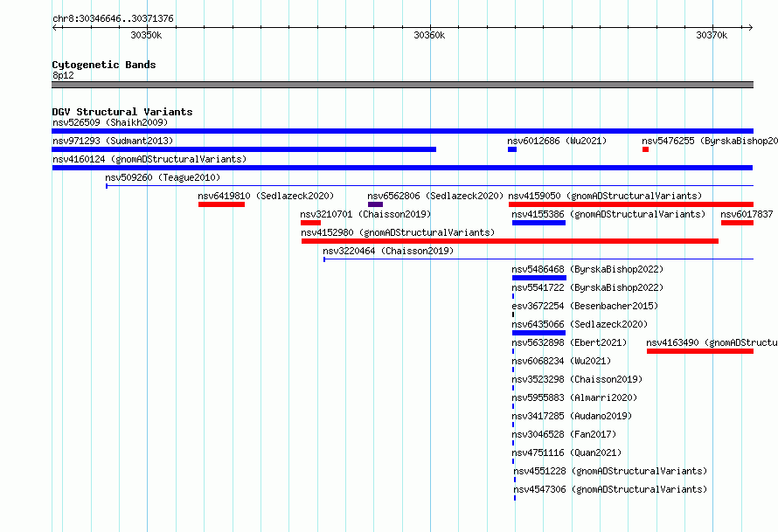Select the nsv3046528 (Fan2017) label
The height and width of the screenshot is (532, 778).
click(x=564, y=434)
